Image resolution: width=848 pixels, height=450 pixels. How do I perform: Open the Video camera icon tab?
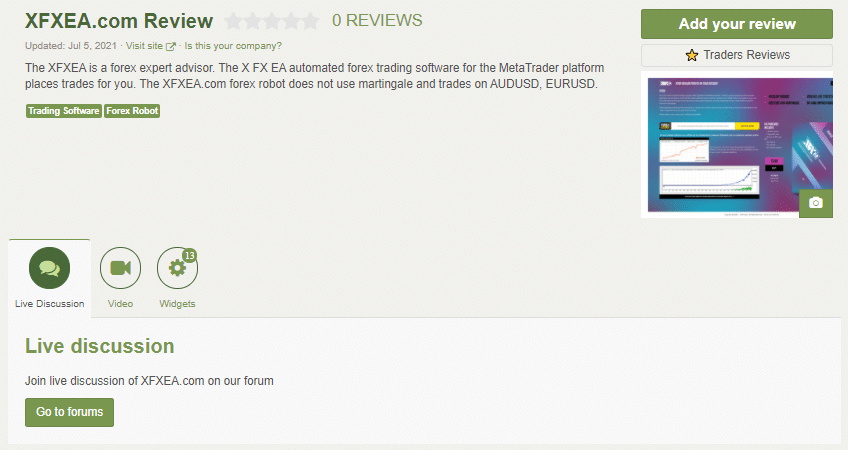pyautogui.click(x=120, y=268)
